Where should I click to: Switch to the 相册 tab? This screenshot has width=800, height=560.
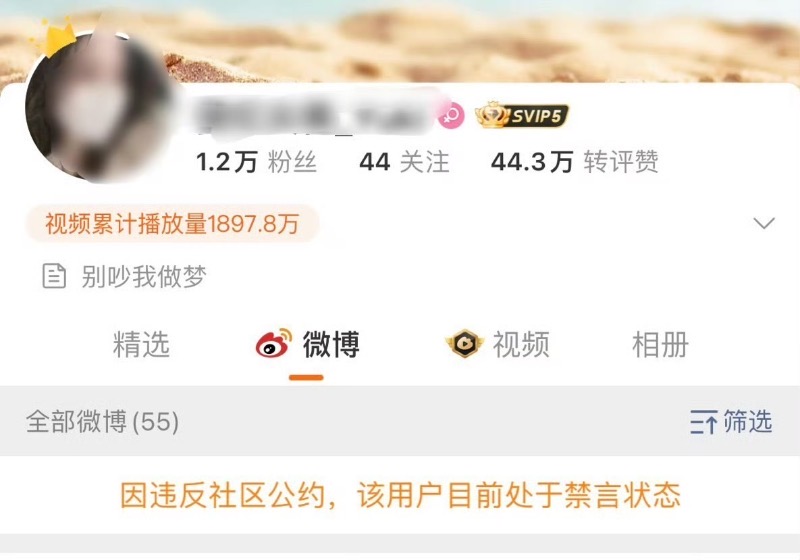(x=660, y=344)
